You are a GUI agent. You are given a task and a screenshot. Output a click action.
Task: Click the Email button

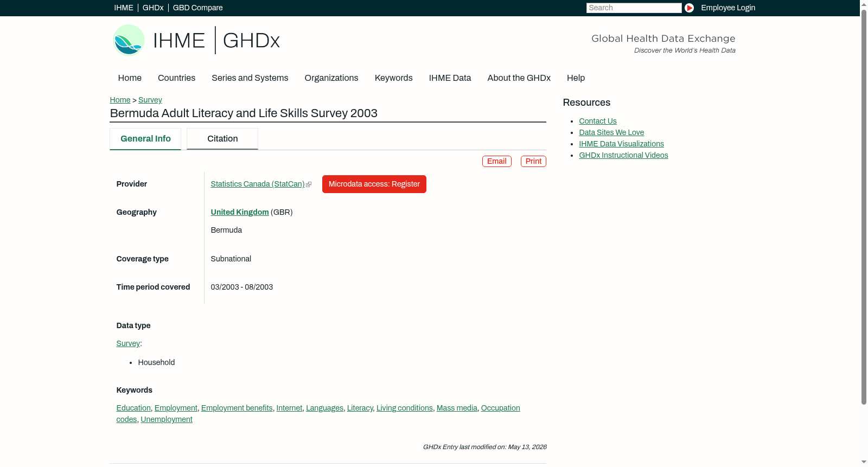click(496, 161)
